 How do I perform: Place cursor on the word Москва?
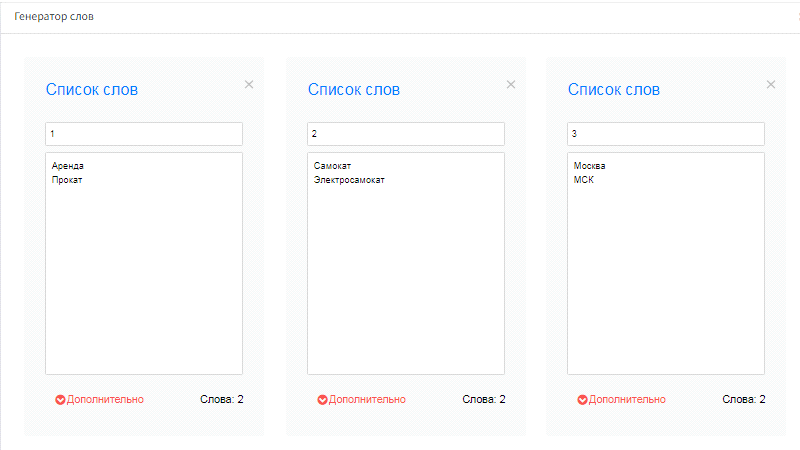(x=590, y=166)
